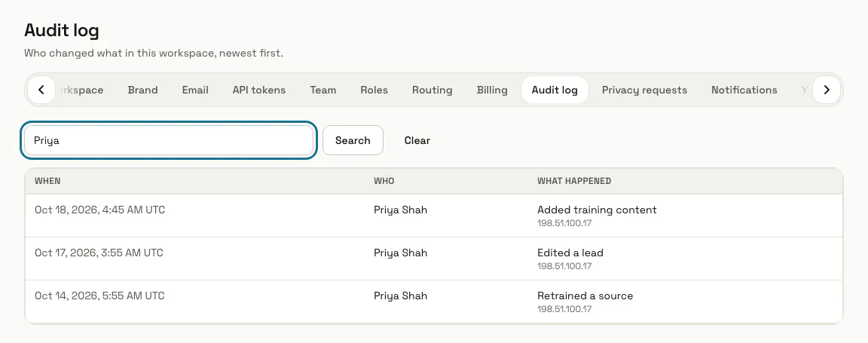868x343 pixels.
Task: Switch to the Email tab
Action: pos(195,90)
